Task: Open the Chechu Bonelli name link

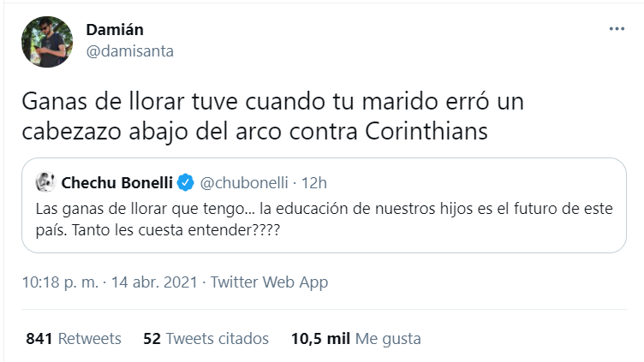Action: pos(115,182)
